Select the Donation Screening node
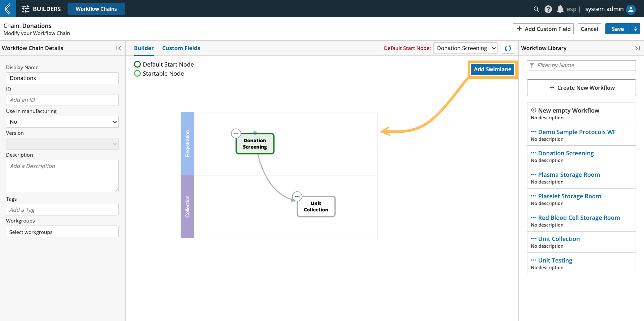Screen dimensions: 644x321 255,144
